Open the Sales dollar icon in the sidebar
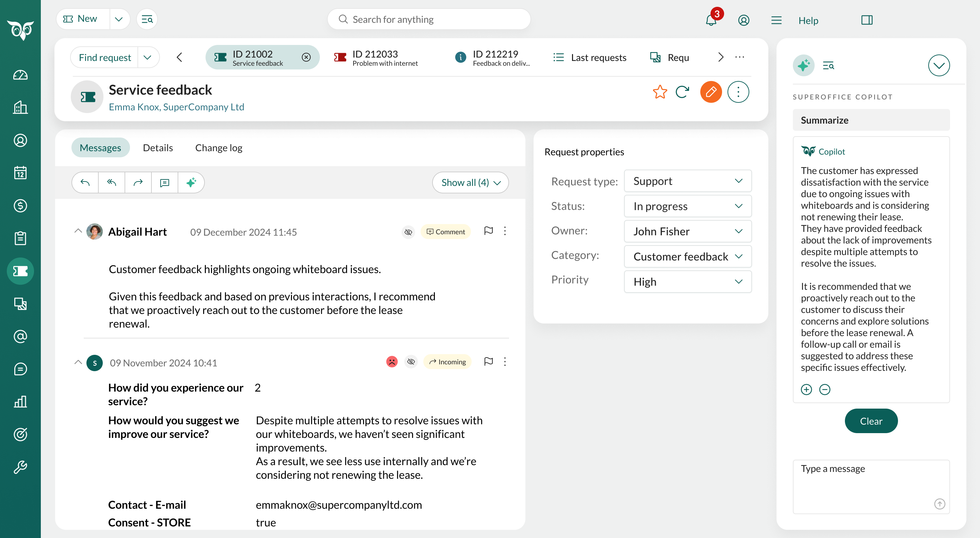Screen dimensions: 980x538 click(x=20, y=206)
